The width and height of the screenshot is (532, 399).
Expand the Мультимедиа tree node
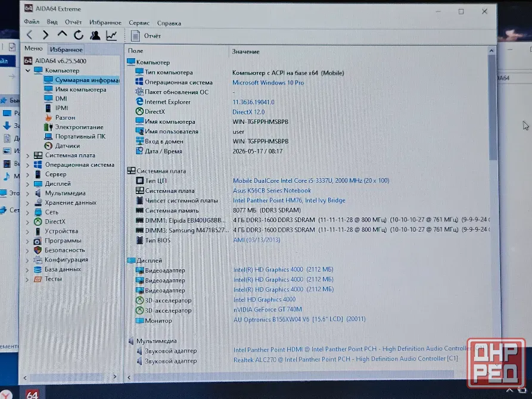tap(28, 194)
